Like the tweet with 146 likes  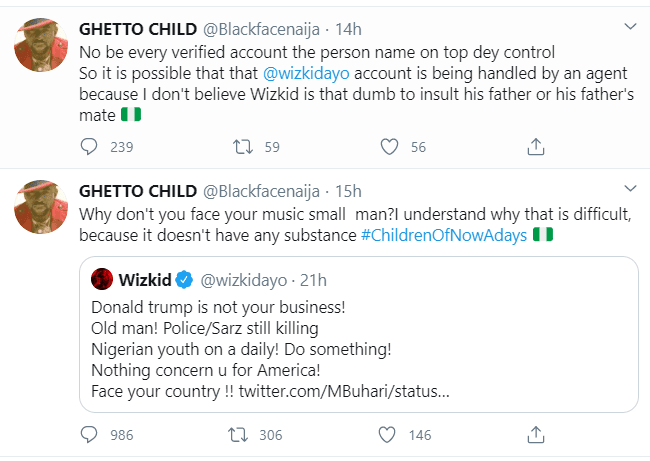tap(389, 434)
